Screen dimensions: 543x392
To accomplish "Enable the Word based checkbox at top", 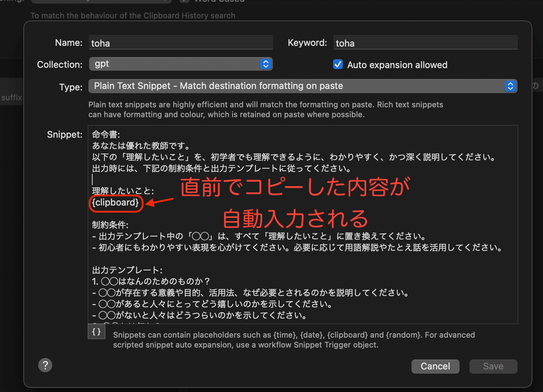I will (x=184, y=1).
